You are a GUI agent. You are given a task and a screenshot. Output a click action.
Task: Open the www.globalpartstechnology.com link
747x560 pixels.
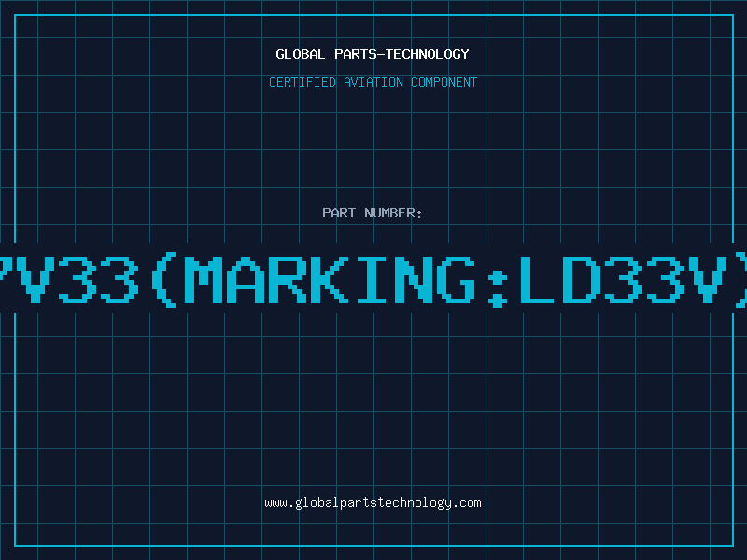pyautogui.click(x=373, y=503)
